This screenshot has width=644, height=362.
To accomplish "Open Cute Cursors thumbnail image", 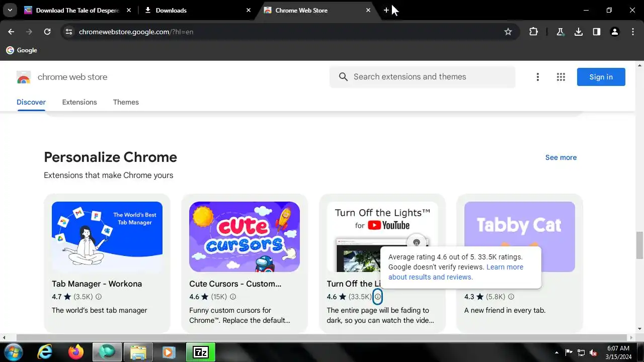I will (245, 237).
